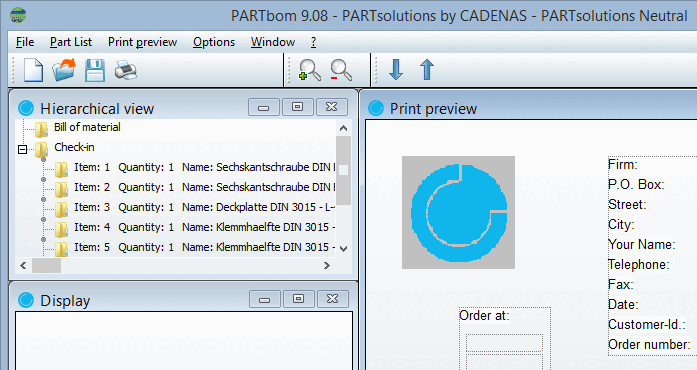Click the tree view down scroll arrow
Screen dimensions: 697x370
tap(343, 249)
